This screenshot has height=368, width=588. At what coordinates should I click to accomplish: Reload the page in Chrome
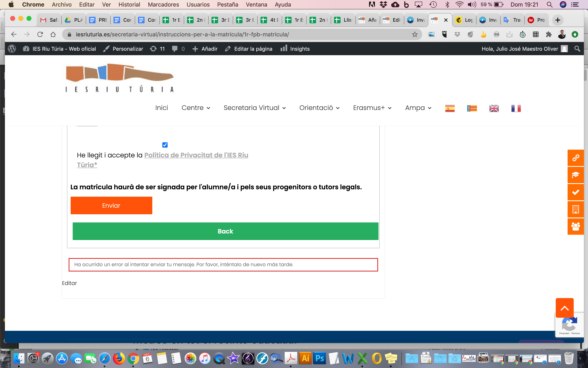pos(40,35)
